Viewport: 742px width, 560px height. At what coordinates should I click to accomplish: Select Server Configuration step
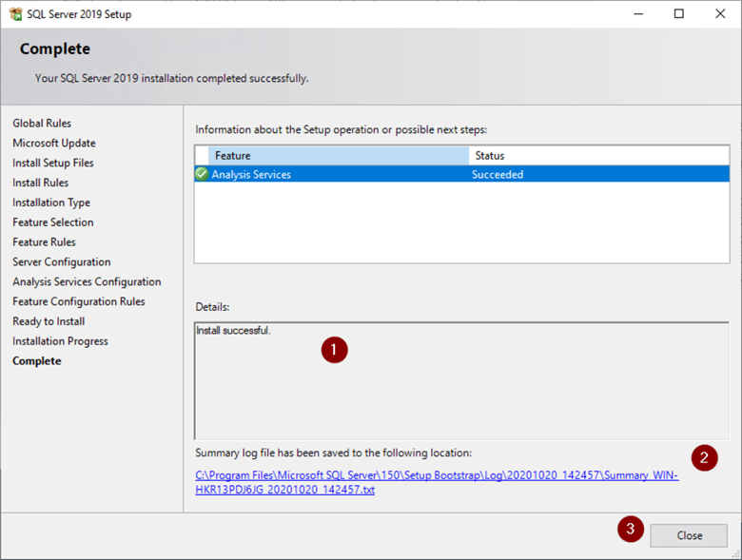[62, 262]
